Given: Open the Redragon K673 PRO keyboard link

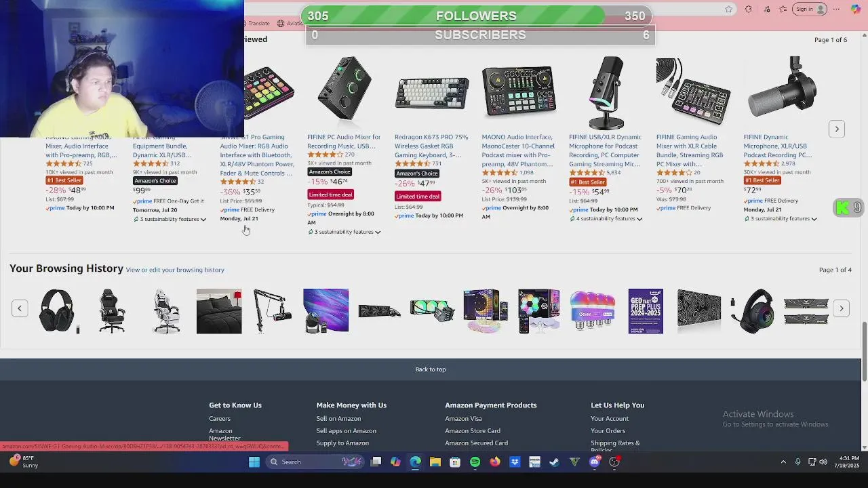Looking at the screenshot, I should point(431,146).
